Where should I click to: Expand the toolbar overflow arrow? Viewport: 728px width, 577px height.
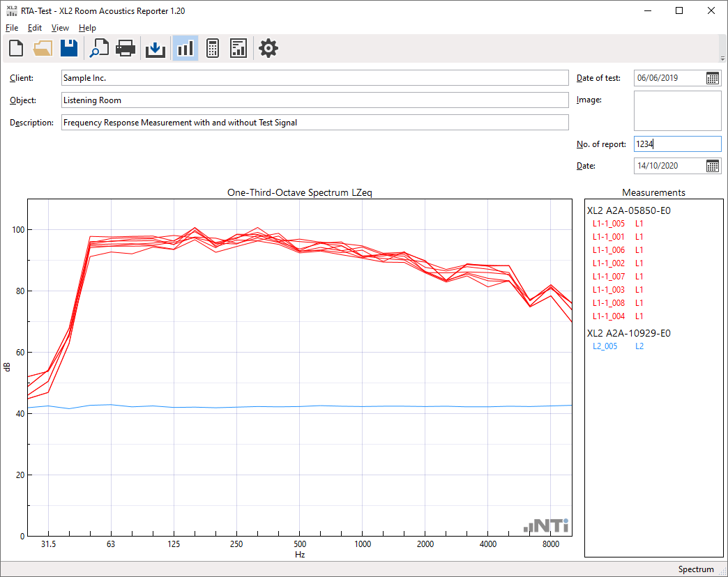[x=722, y=58]
